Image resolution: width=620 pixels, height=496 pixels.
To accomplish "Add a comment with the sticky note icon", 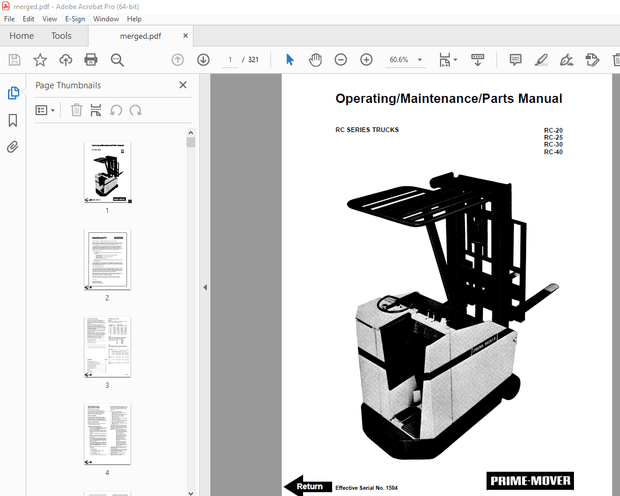I will pyautogui.click(x=516, y=60).
